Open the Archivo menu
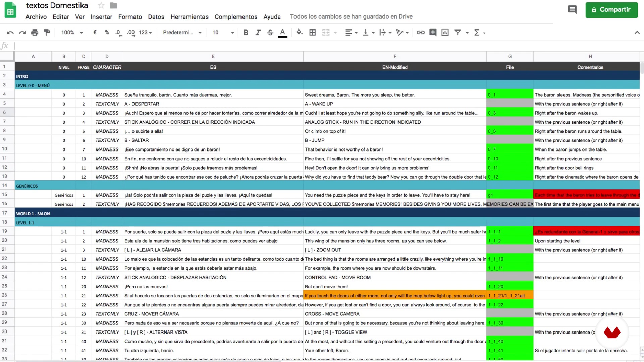 tap(36, 17)
